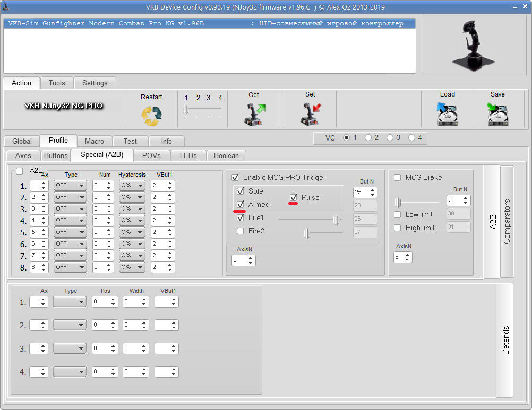This screenshot has width=532, height=410.
Task: Uncheck the Armed checkbox
Action: tap(240, 204)
